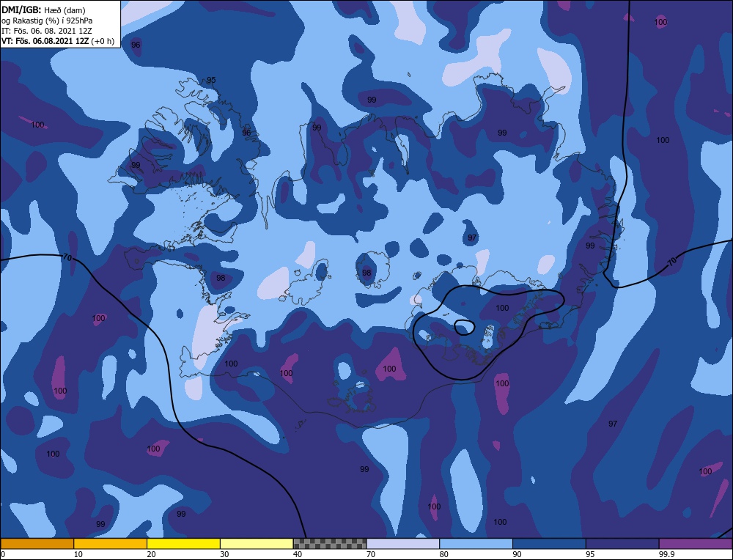Click the light blue 80–90 legend swatch

click(476, 544)
